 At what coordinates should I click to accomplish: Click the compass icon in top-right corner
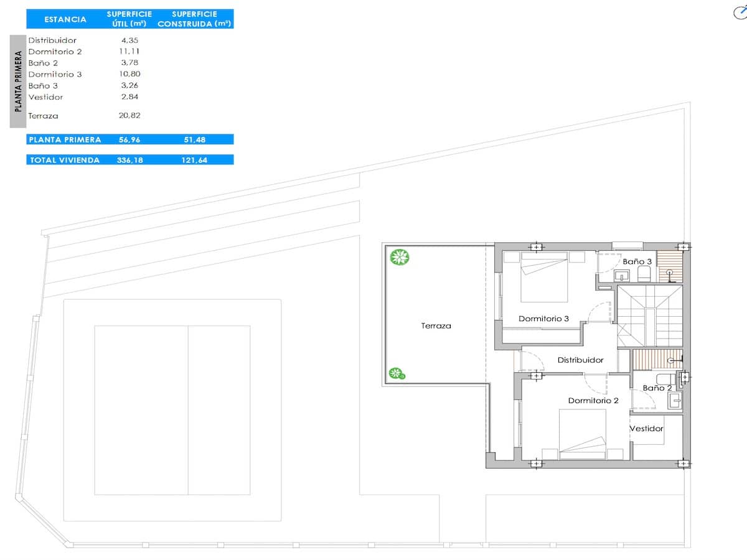tap(740, 12)
